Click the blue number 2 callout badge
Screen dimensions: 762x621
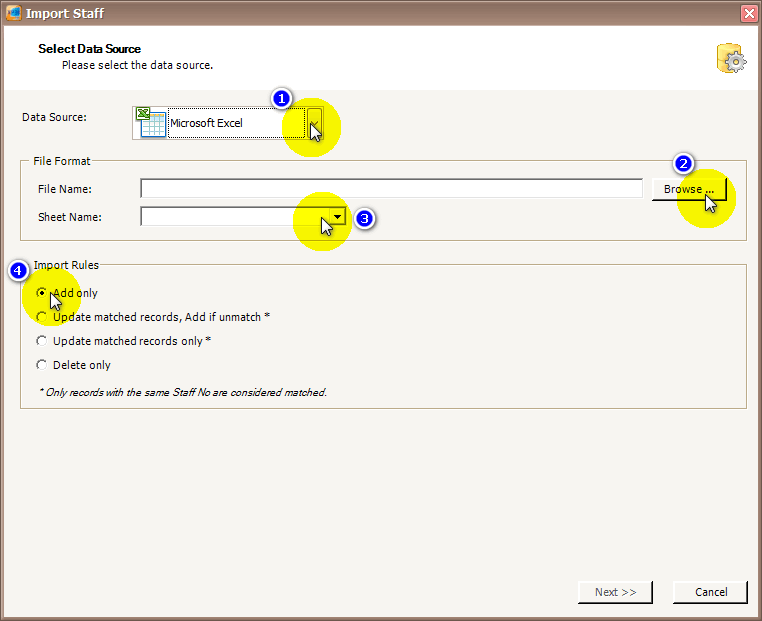coord(684,163)
